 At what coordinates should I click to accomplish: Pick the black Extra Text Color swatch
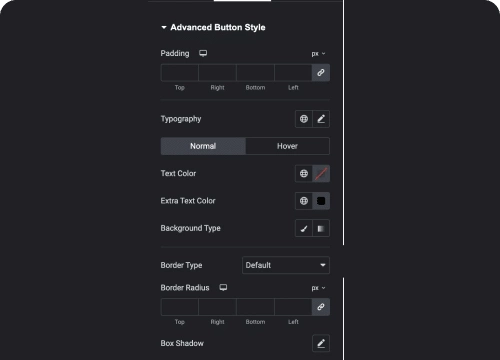pos(321,201)
